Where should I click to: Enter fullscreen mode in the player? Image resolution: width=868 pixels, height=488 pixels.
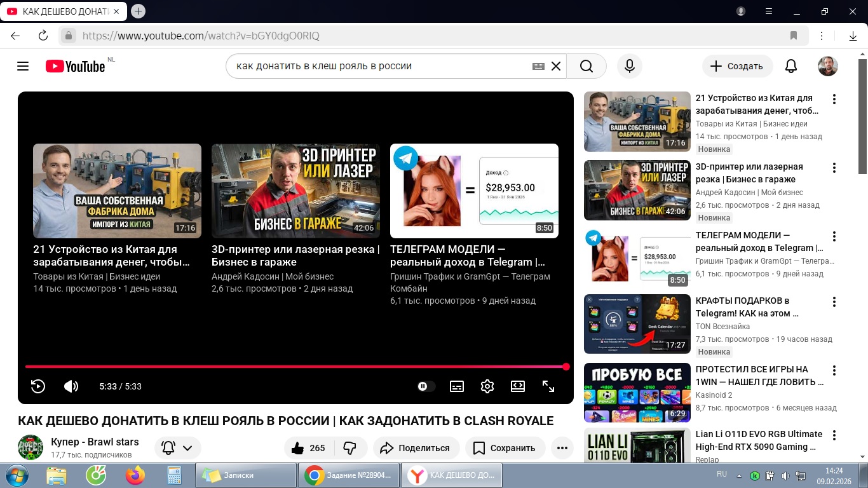coord(548,386)
